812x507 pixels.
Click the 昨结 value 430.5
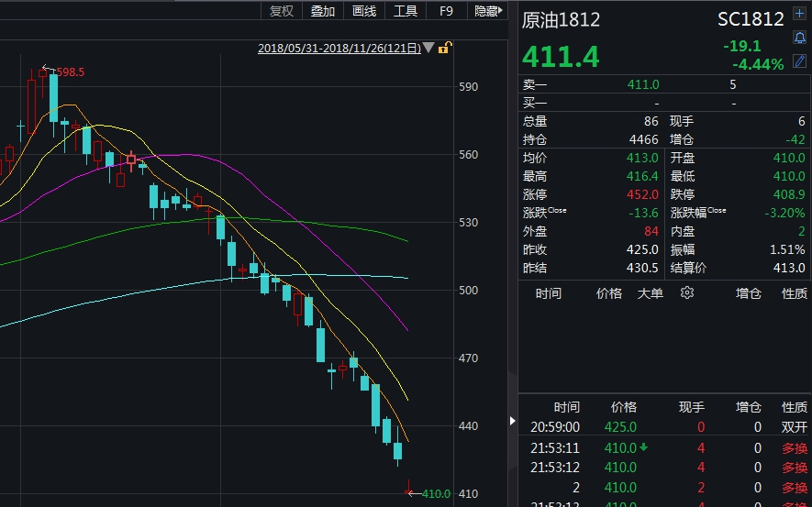pyautogui.click(x=642, y=268)
